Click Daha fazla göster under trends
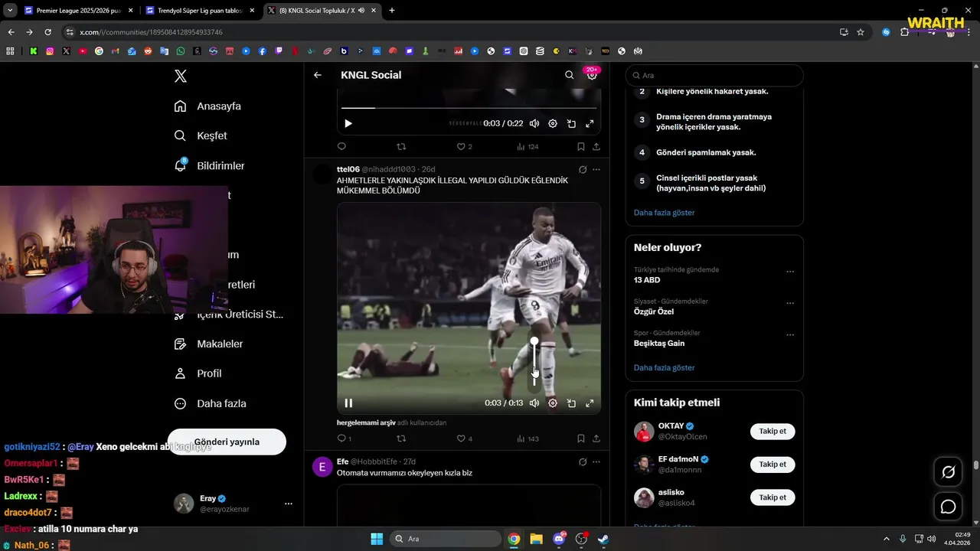This screenshot has width=980, height=551. [664, 368]
